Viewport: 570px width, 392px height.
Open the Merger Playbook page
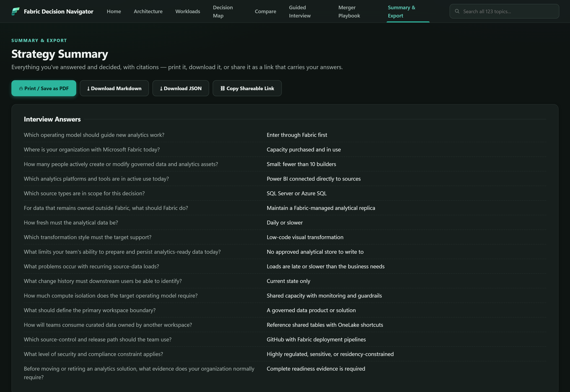pyautogui.click(x=349, y=12)
